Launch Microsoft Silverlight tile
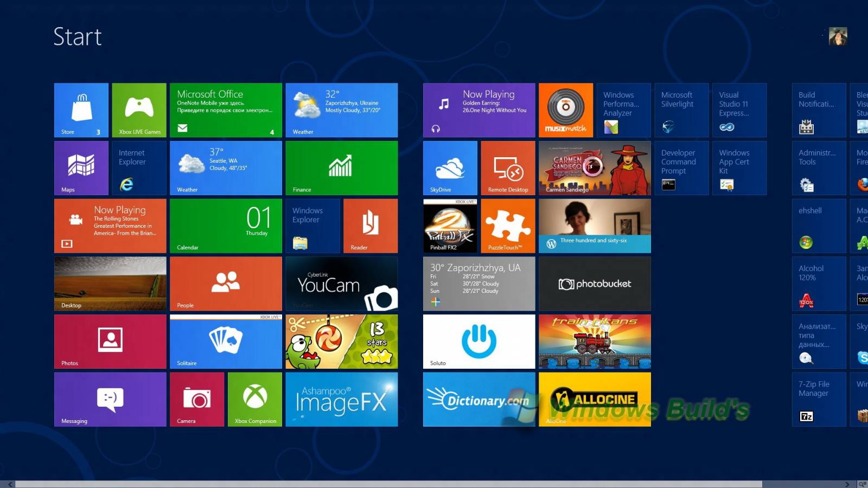The height and width of the screenshot is (488, 868). point(681,110)
